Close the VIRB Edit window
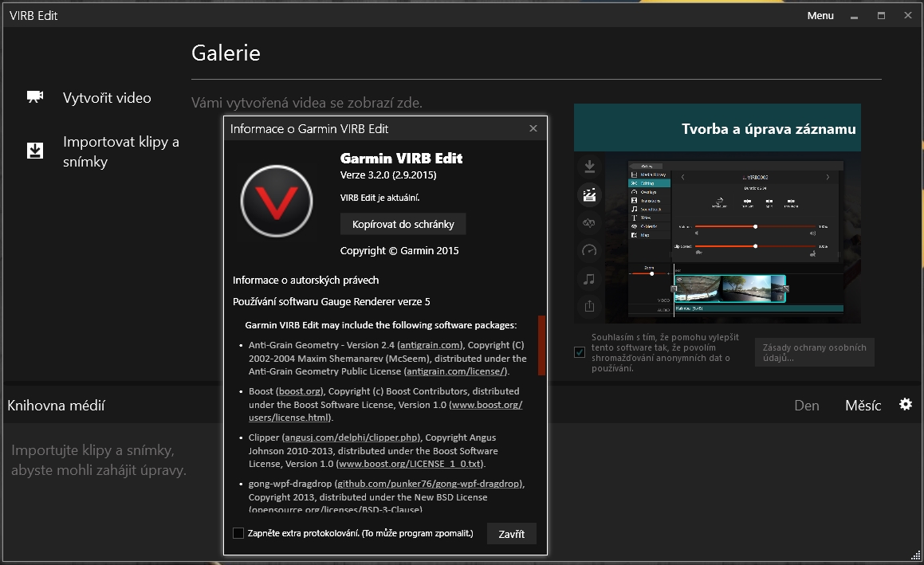Image resolution: width=924 pixels, height=565 pixels. coord(907,15)
